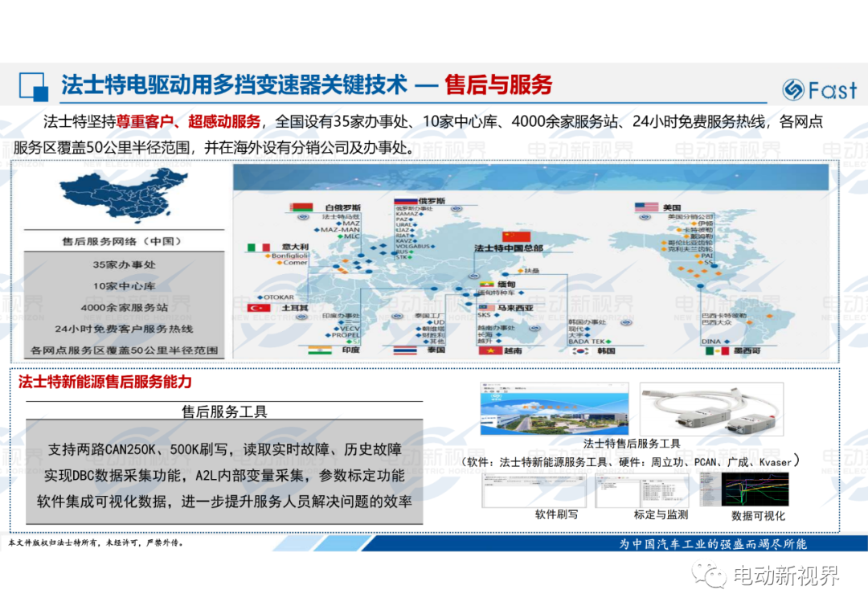The height and width of the screenshot is (614, 868).
Task: Click the blue square icon beside the title
Action: click(x=34, y=87)
